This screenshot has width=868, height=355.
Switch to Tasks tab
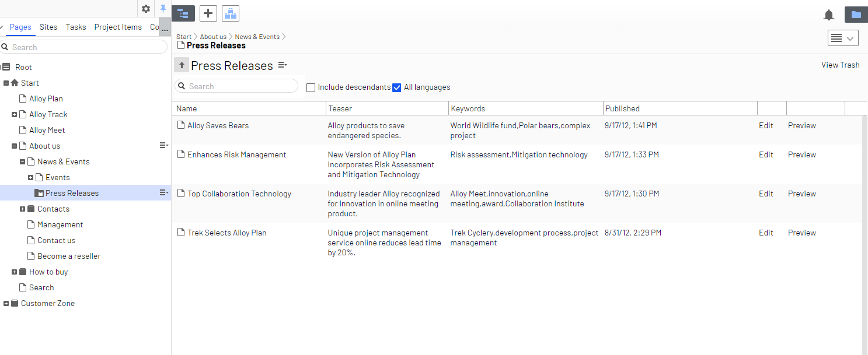coord(76,27)
